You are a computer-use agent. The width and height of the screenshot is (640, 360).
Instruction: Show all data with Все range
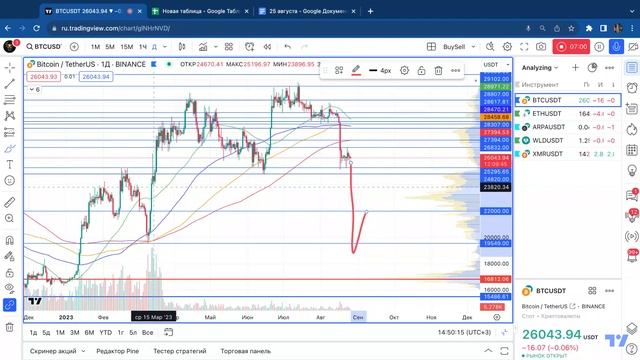point(147,333)
